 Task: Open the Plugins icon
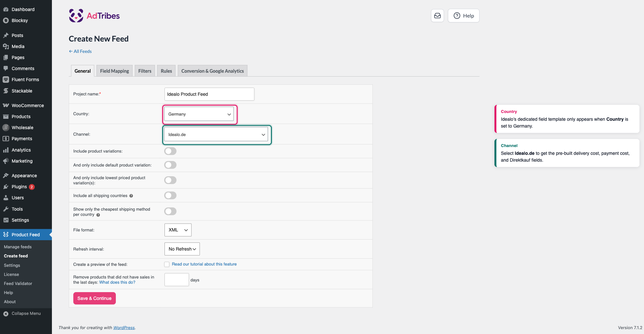6,187
